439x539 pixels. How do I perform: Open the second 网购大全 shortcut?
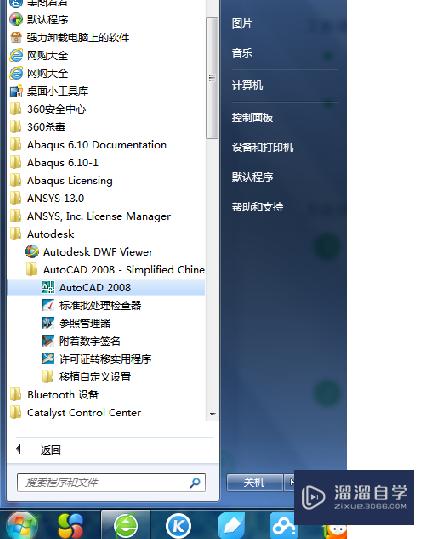(x=39, y=73)
